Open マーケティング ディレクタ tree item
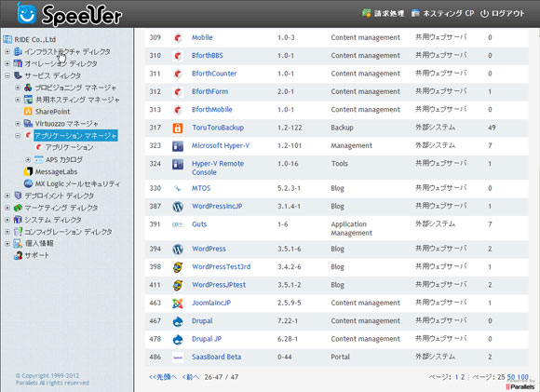This screenshot has height=392, width=540. [61, 208]
